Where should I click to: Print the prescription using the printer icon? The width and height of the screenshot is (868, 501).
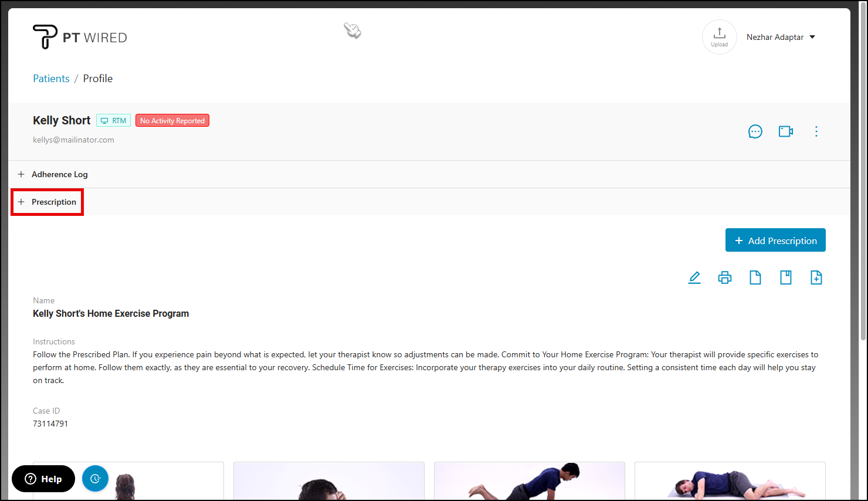[725, 277]
